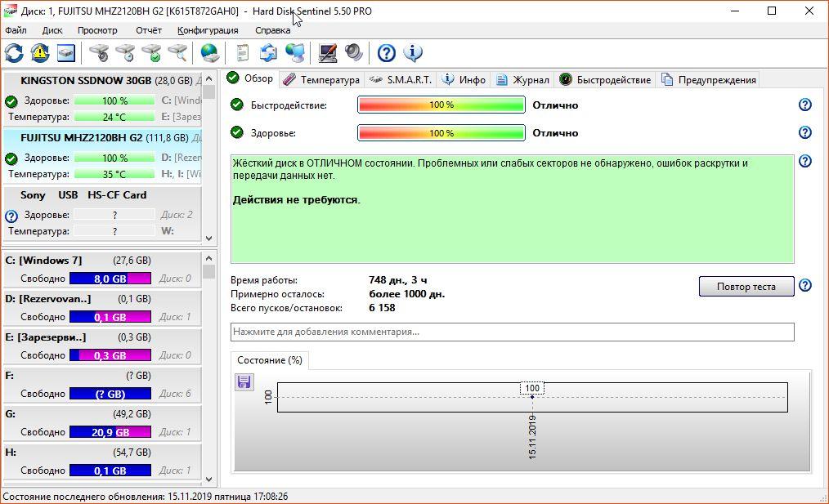Select the FUJITSU MHZ2120BH G2 disk
Image resolution: width=829 pixels, height=504 pixels.
102,156
